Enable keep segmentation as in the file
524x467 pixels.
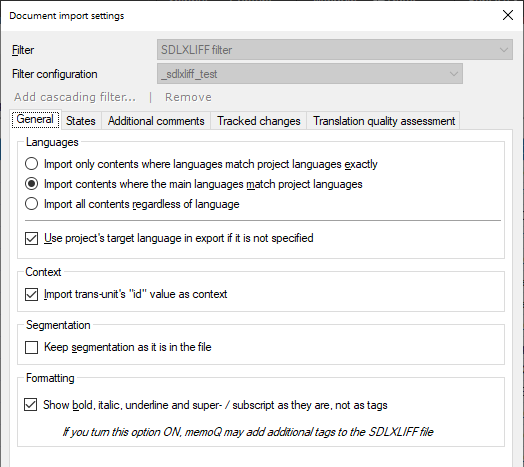(x=31, y=347)
